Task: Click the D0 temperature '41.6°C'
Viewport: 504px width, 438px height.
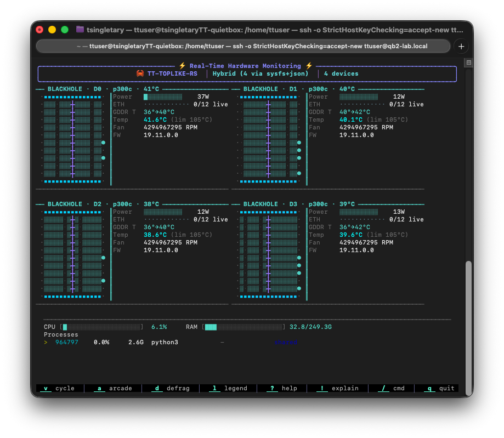Action: point(155,120)
